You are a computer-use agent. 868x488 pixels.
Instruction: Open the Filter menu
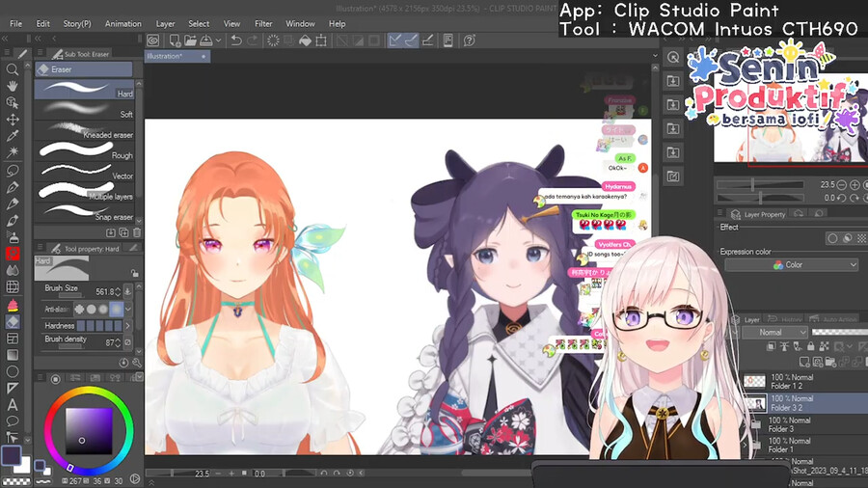point(263,23)
